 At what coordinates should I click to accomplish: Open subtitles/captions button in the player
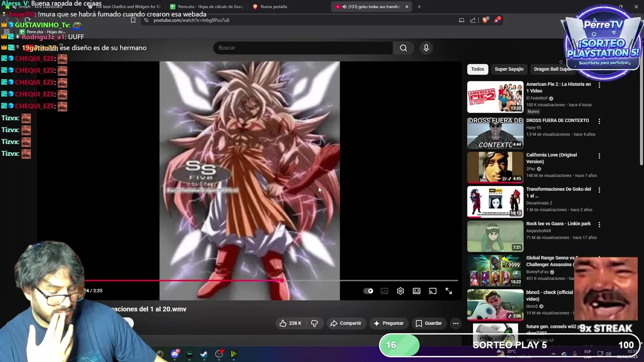(384, 291)
